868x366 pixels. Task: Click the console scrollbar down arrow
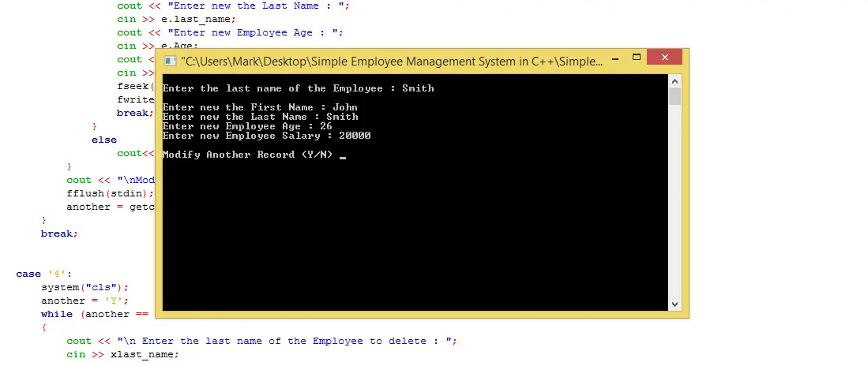[674, 304]
